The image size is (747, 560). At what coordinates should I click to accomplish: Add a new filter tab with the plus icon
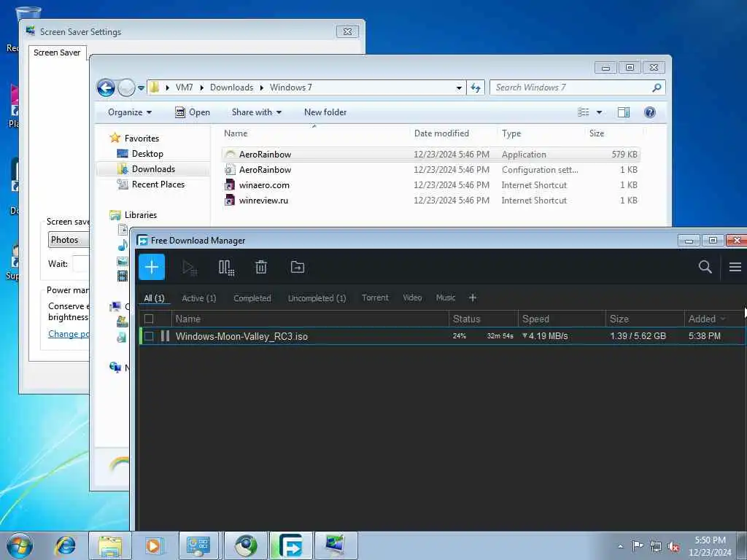[473, 297]
